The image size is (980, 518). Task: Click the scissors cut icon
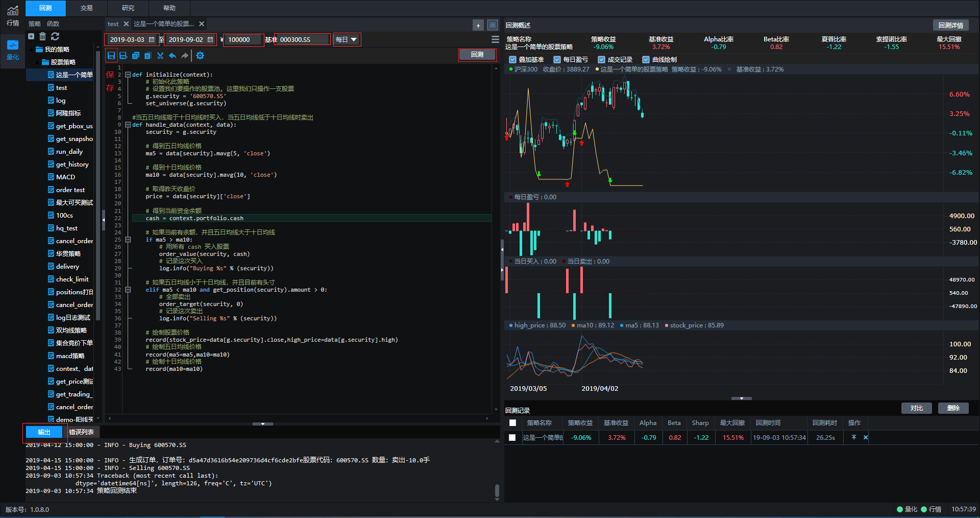coord(160,56)
